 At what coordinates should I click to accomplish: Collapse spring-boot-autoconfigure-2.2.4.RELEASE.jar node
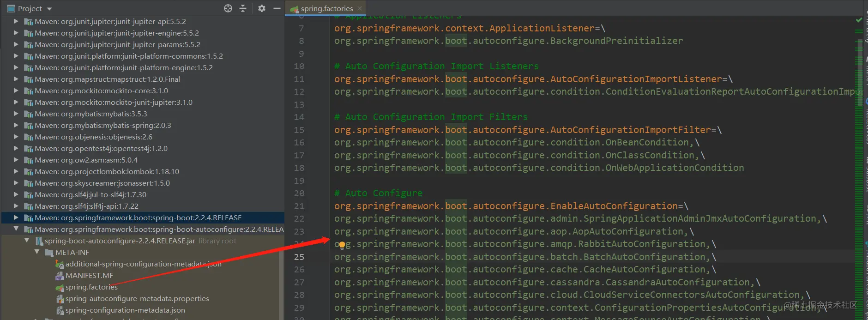click(x=27, y=241)
